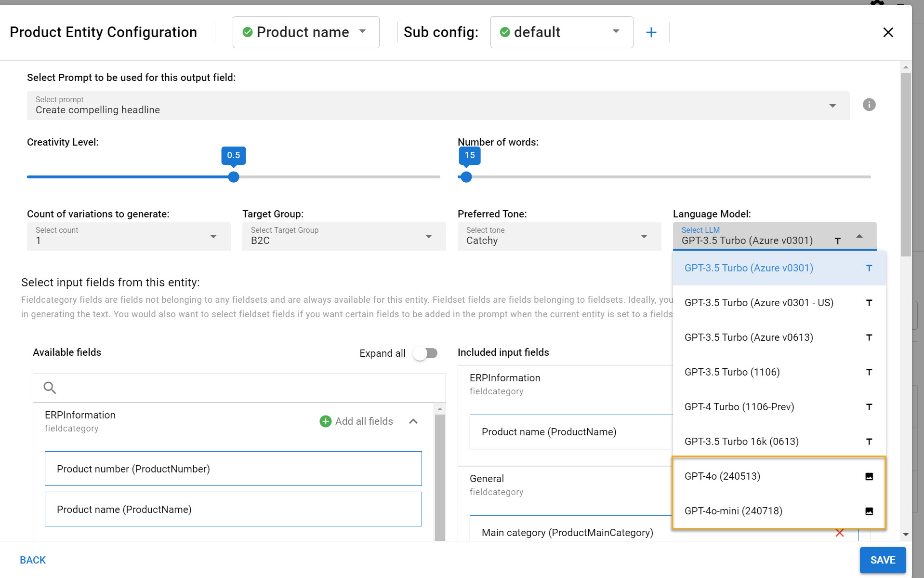Choose GPT-3.5 Turbo 16k (0613) model
Screen dimensions: 924x578
pyautogui.click(x=779, y=442)
